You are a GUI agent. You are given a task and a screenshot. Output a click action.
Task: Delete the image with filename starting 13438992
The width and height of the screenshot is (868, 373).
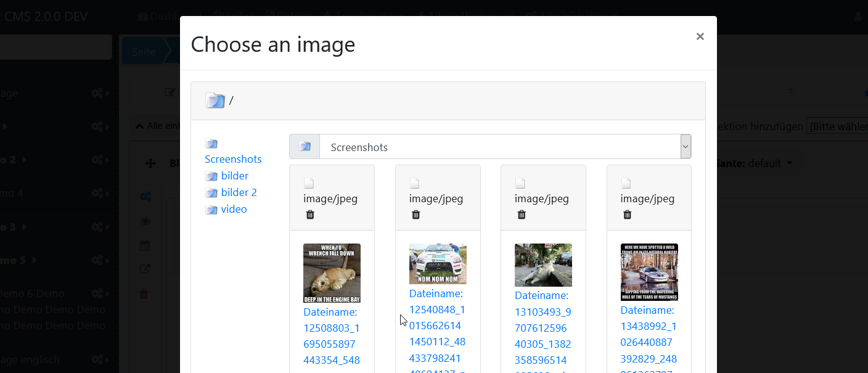(628, 215)
